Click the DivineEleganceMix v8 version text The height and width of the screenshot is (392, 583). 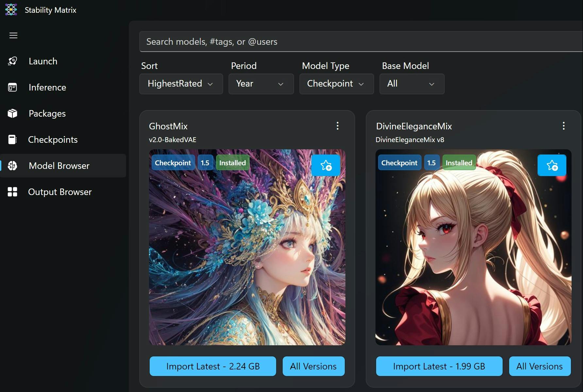pos(410,139)
